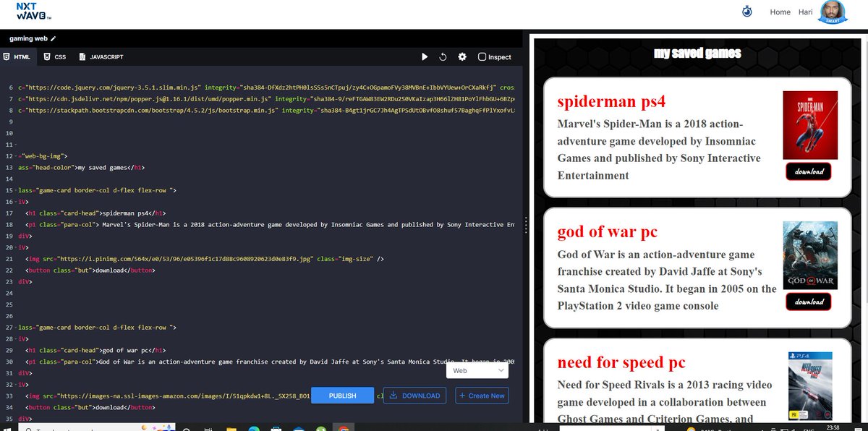Enable the Inspect checkbox
This screenshot has height=431, width=868.
point(482,56)
